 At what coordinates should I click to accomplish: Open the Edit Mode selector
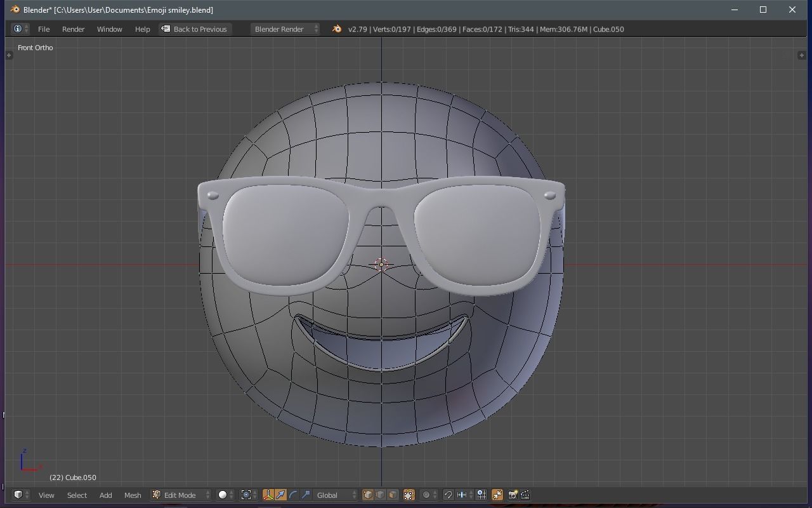[x=180, y=495]
